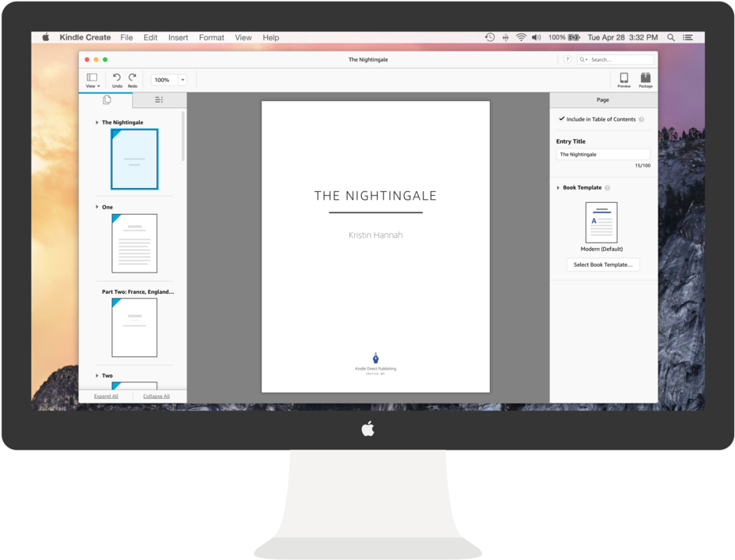Click the Entry Title text field
The image size is (735, 560).
603,154
